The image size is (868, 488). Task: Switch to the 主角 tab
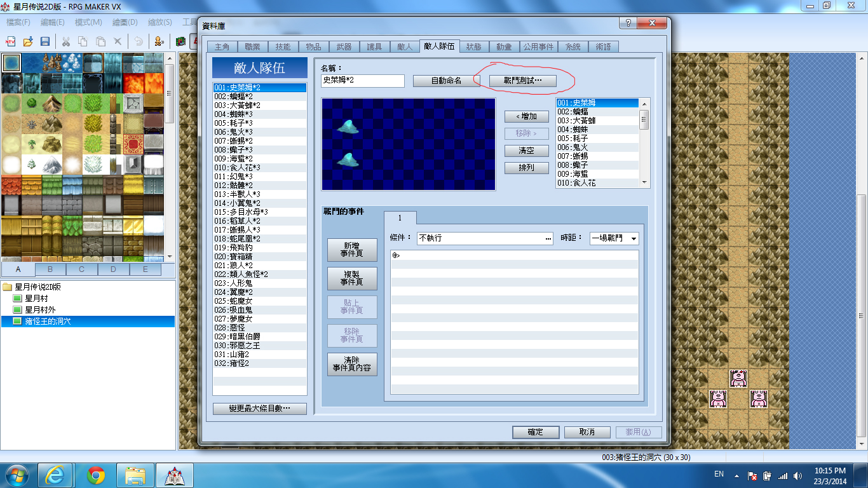click(x=222, y=46)
